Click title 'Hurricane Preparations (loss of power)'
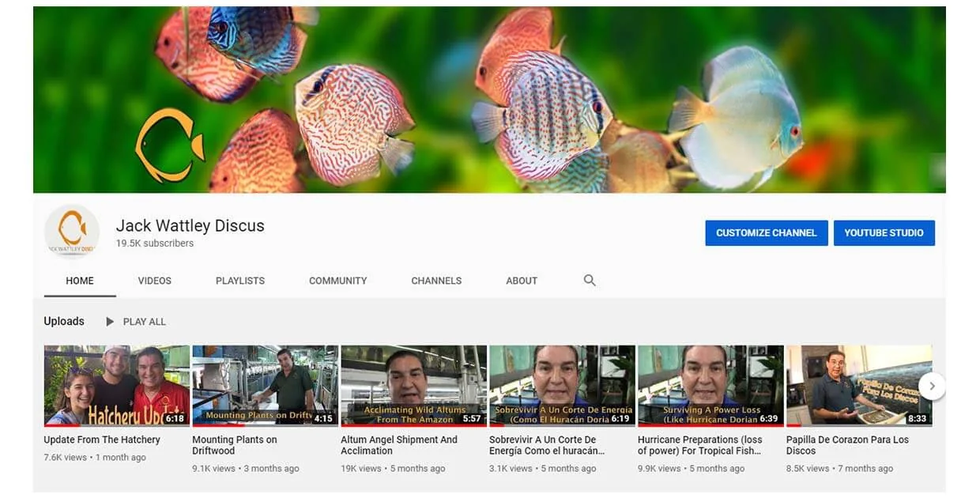 pyautogui.click(x=700, y=445)
